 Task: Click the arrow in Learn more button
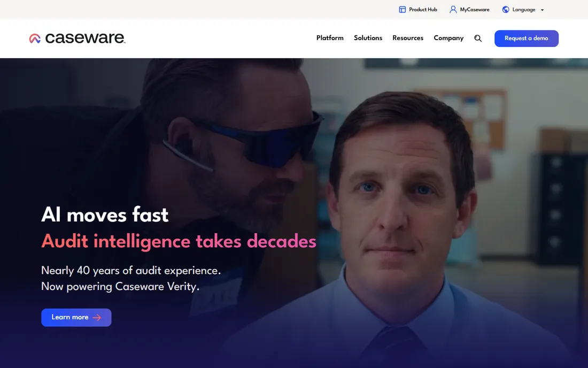[97, 318]
